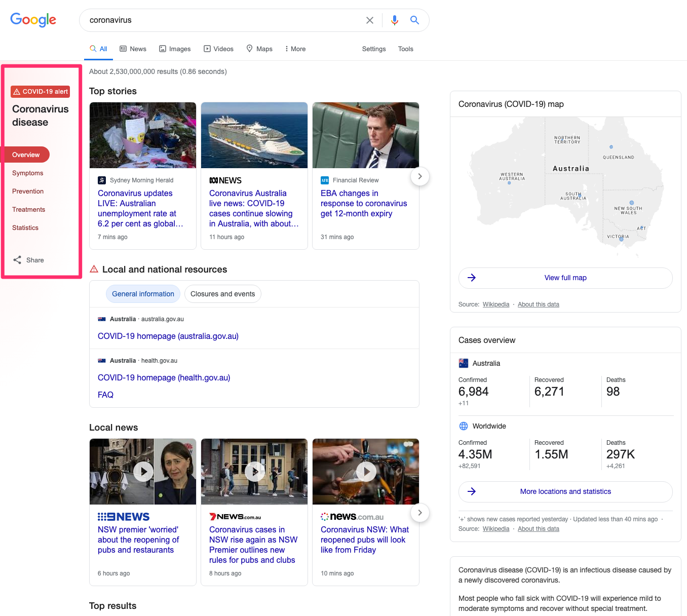Open Wikipedia source link under the map

[x=496, y=304]
